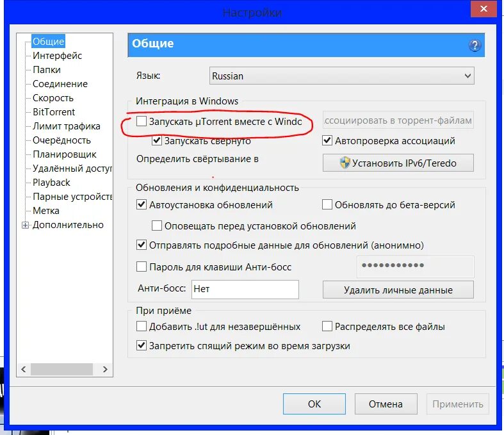The image size is (504, 435).
Task: Toggle Автопроверка ассоциаций checkbox
Action: pyautogui.click(x=327, y=140)
